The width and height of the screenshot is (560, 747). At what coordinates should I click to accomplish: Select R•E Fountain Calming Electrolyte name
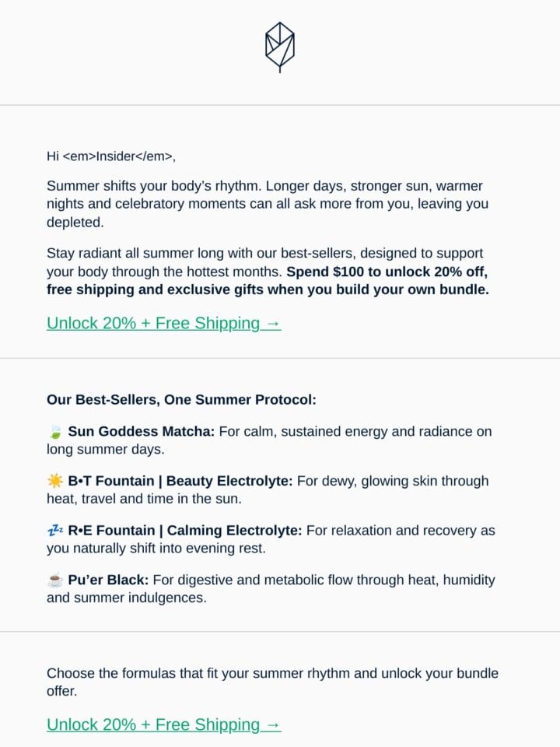185,530
